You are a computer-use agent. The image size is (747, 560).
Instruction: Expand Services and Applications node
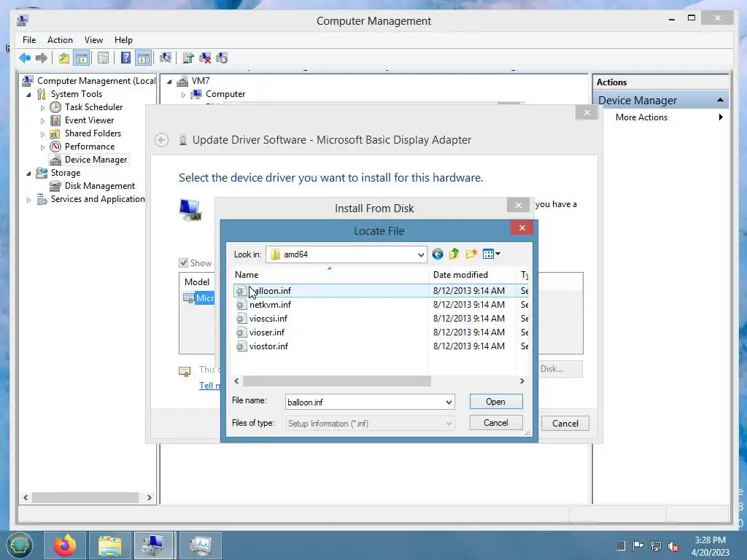point(28,200)
